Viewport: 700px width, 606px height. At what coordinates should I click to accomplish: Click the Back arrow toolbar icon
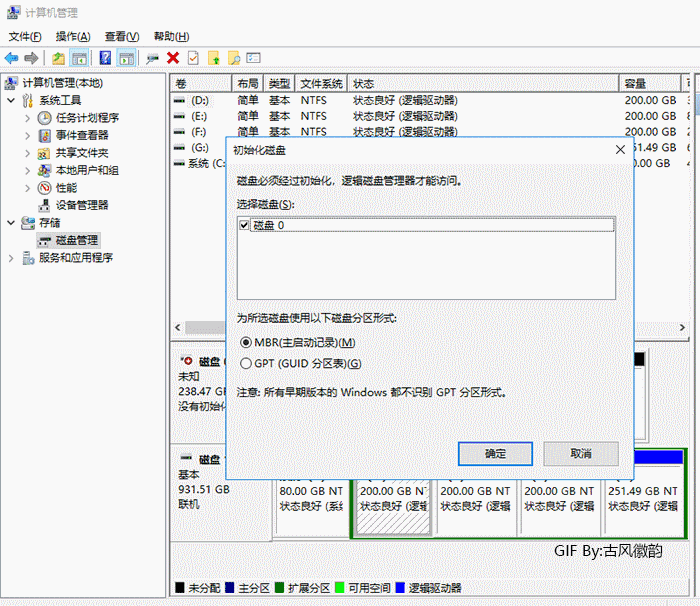11,58
